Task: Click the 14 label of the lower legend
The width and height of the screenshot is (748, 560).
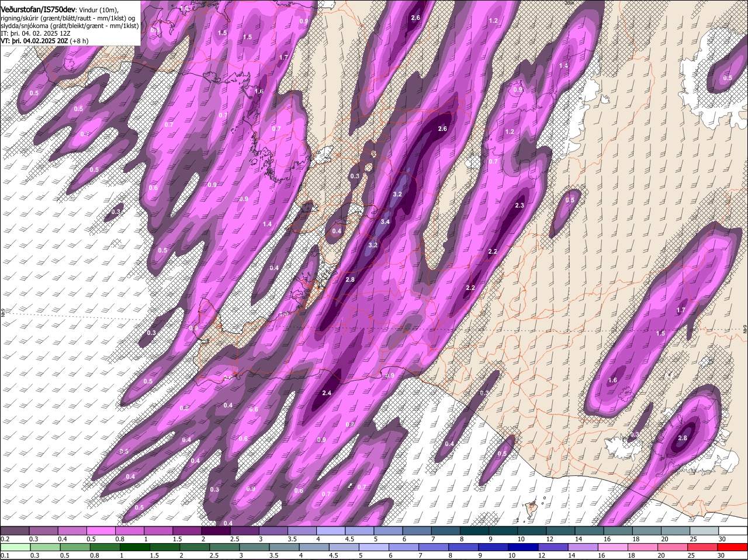Action: [x=571, y=555]
